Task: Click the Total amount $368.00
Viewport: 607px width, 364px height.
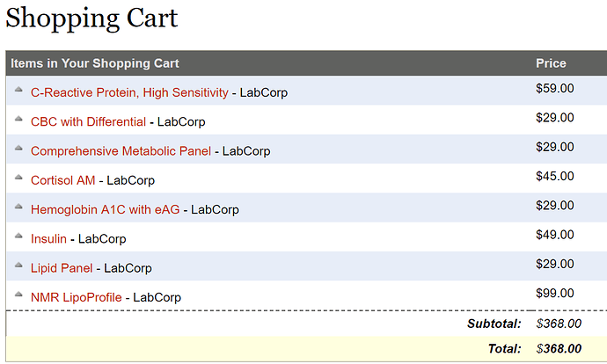Action: pyautogui.click(x=559, y=348)
